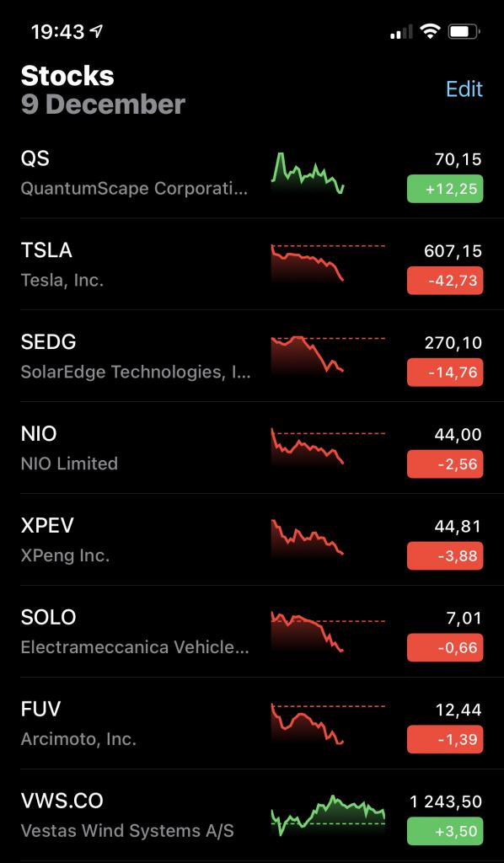The image size is (504, 863).
Task: Toggle TSLA's -42,73 change badge
Action: [x=445, y=281]
